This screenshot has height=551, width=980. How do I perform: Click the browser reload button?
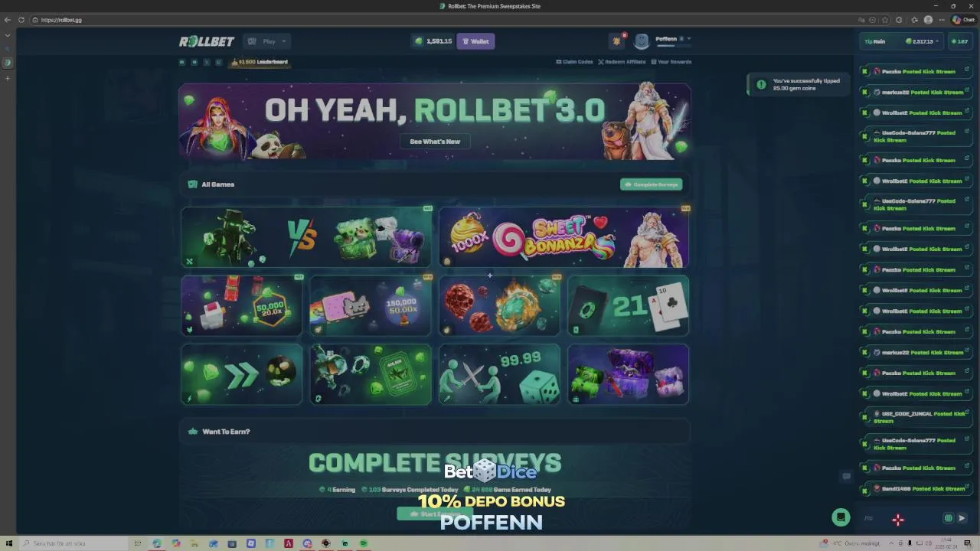(21, 20)
